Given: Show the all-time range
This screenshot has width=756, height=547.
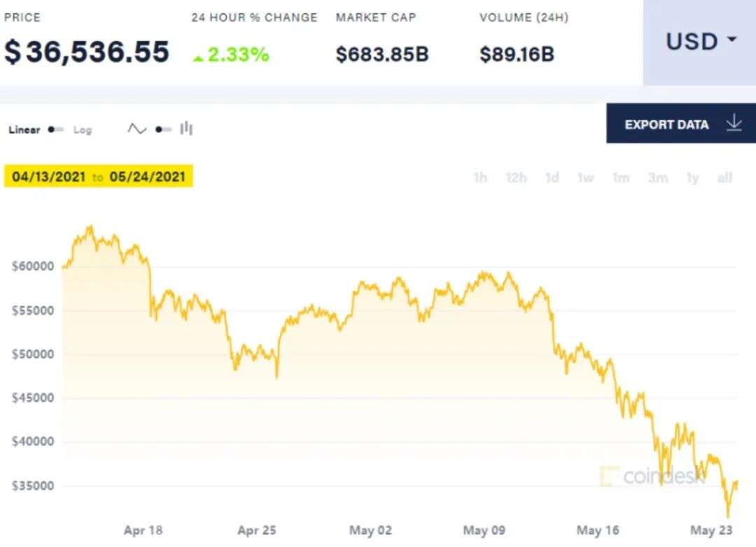Looking at the screenshot, I should tap(724, 178).
